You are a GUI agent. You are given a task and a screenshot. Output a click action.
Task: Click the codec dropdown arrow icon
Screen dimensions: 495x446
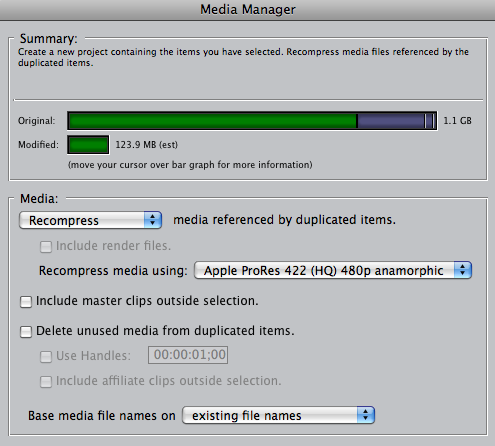click(x=463, y=270)
